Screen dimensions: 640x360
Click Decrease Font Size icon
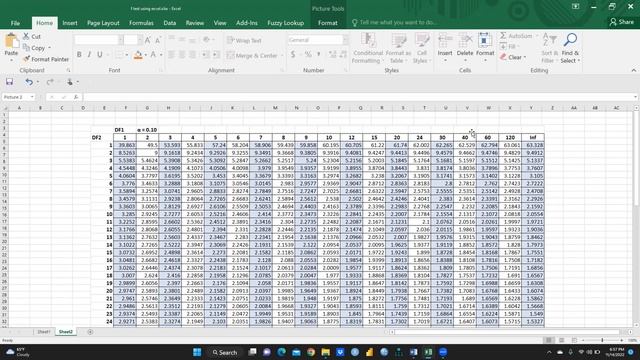(158, 40)
